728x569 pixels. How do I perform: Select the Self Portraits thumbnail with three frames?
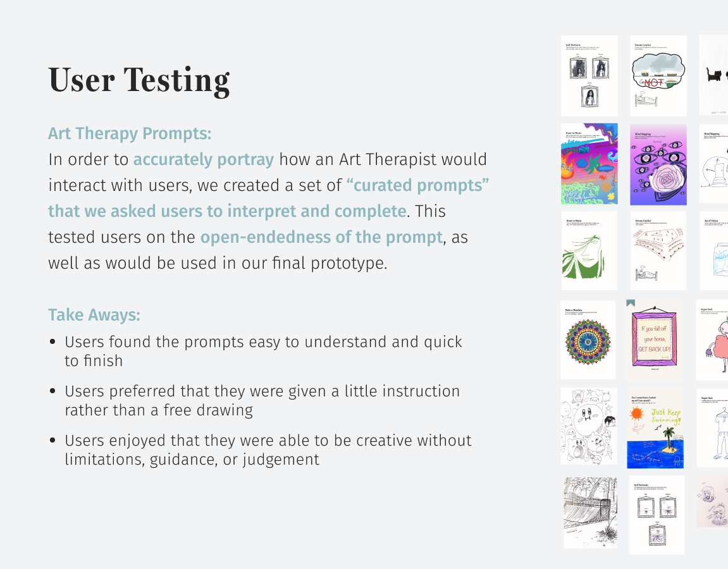(x=589, y=76)
